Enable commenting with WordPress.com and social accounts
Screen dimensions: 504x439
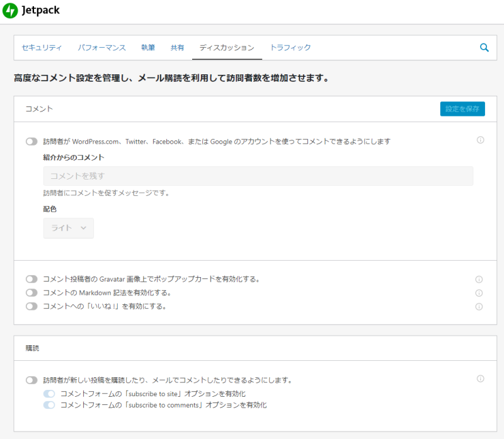(x=31, y=142)
